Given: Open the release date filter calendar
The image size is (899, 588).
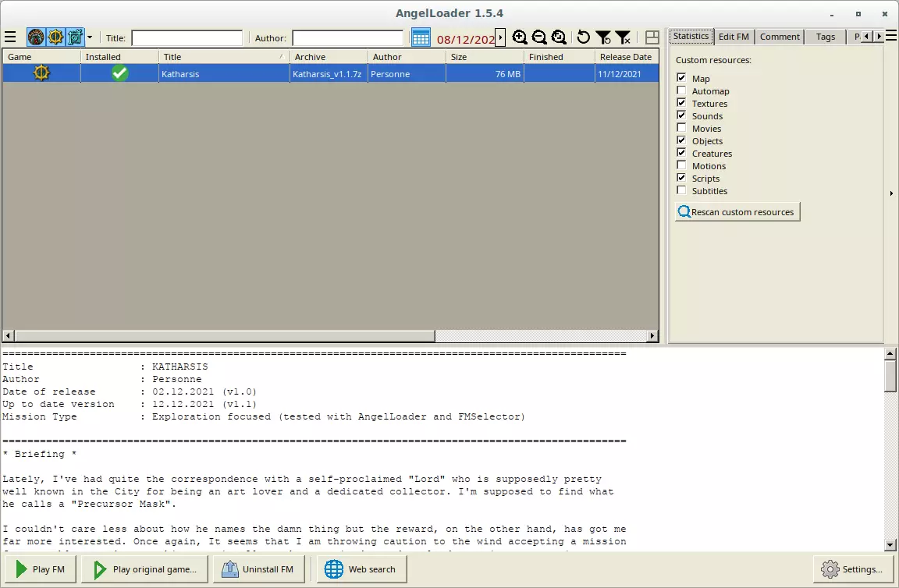Looking at the screenshot, I should click(x=421, y=37).
